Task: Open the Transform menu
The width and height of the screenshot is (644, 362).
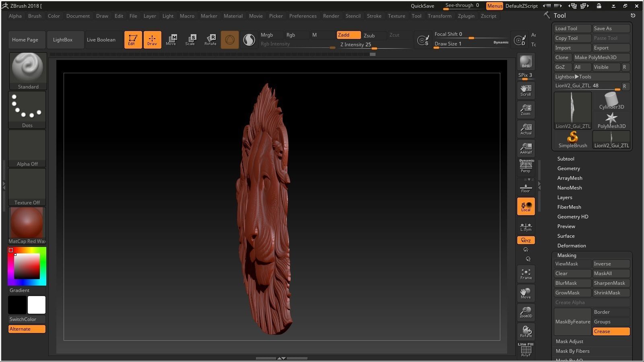Action: click(440, 16)
